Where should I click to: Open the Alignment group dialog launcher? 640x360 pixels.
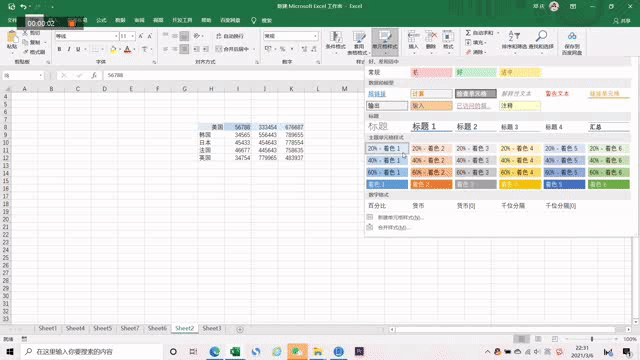coord(257,62)
